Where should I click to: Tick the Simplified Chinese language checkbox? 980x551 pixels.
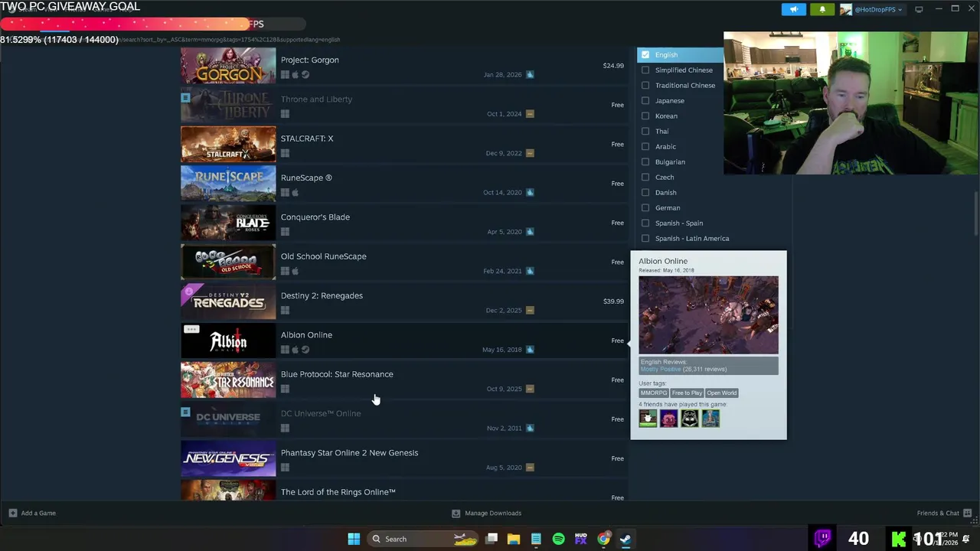tap(645, 70)
